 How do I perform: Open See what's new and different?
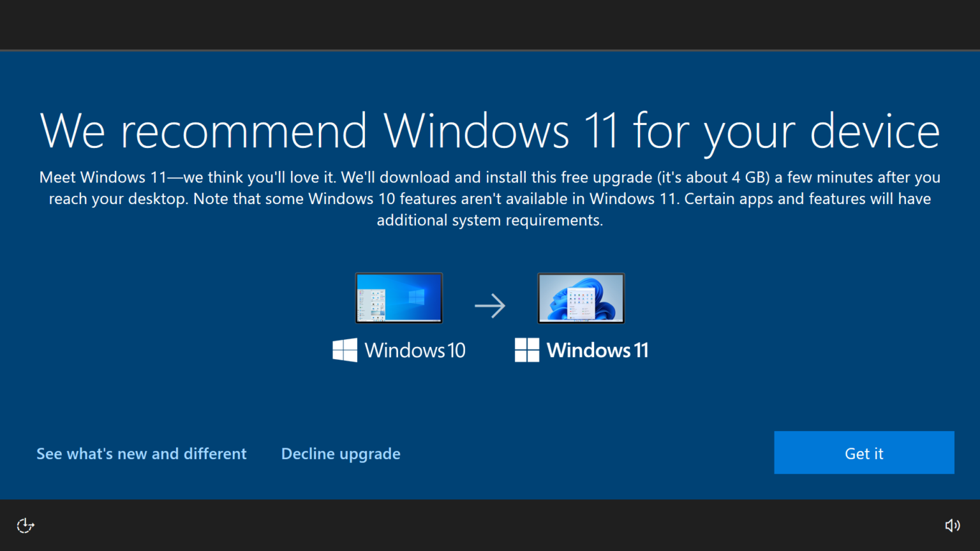pyautogui.click(x=141, y=453)
